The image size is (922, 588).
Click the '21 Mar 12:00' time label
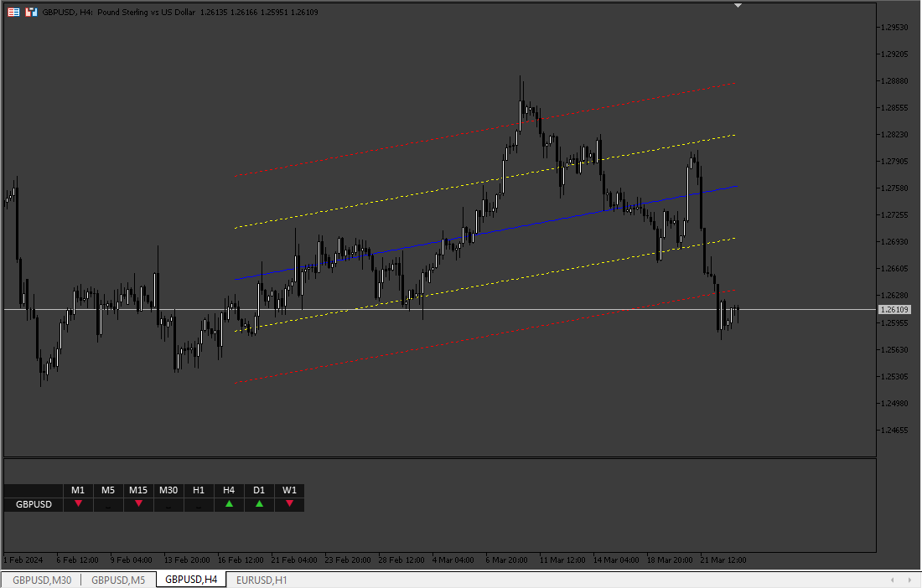(x=723, y=560)
